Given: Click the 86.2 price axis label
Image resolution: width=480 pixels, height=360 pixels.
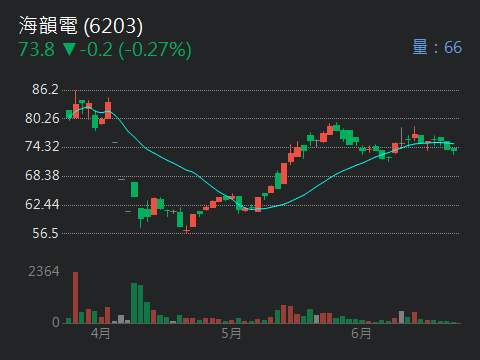Looking at the screenshot, I should pos(45,89).
